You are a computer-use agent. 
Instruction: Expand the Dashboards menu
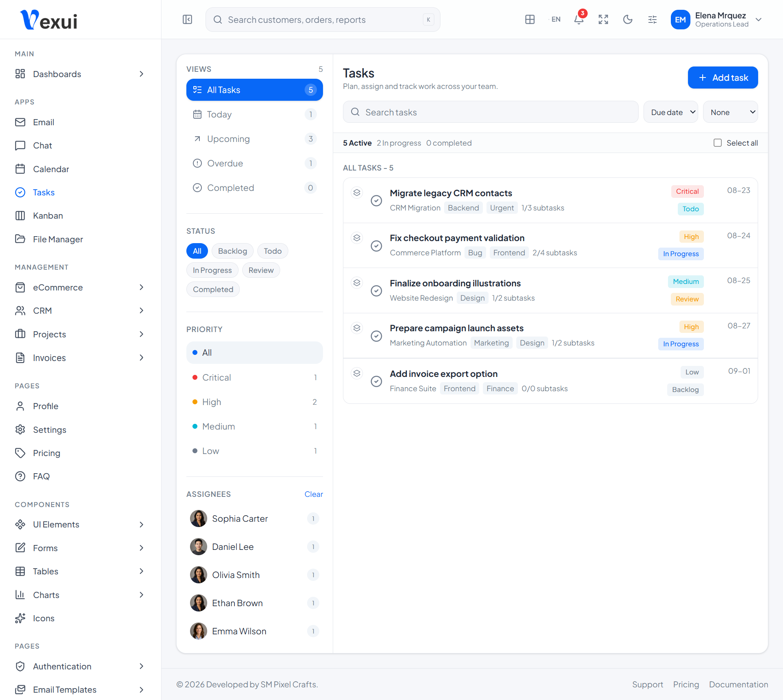click(81, 74)
